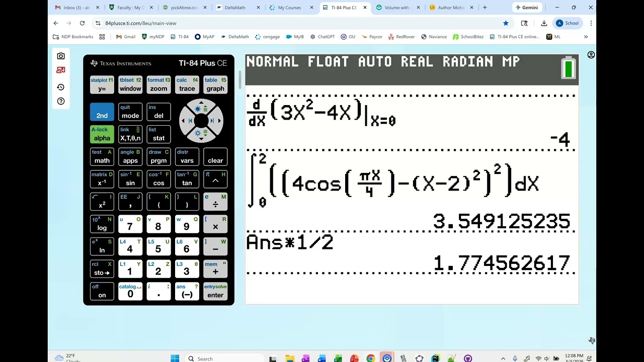
Task: Click the calculator plus key
Action: click(215, 269)
